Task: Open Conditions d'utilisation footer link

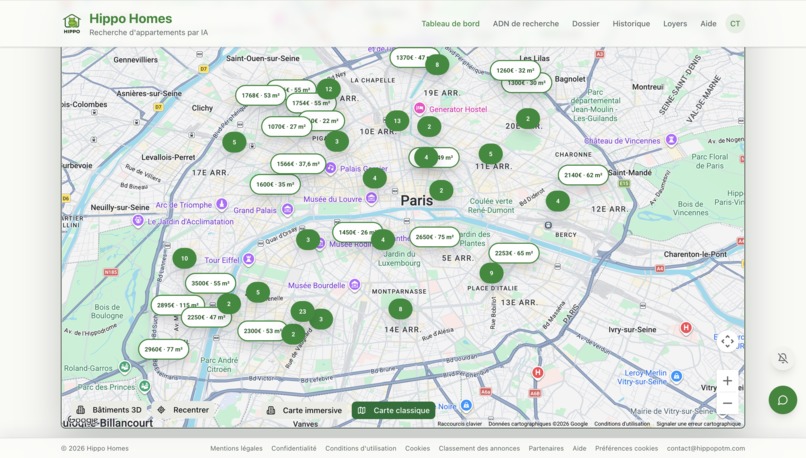Action: click(x=360, y=448)
